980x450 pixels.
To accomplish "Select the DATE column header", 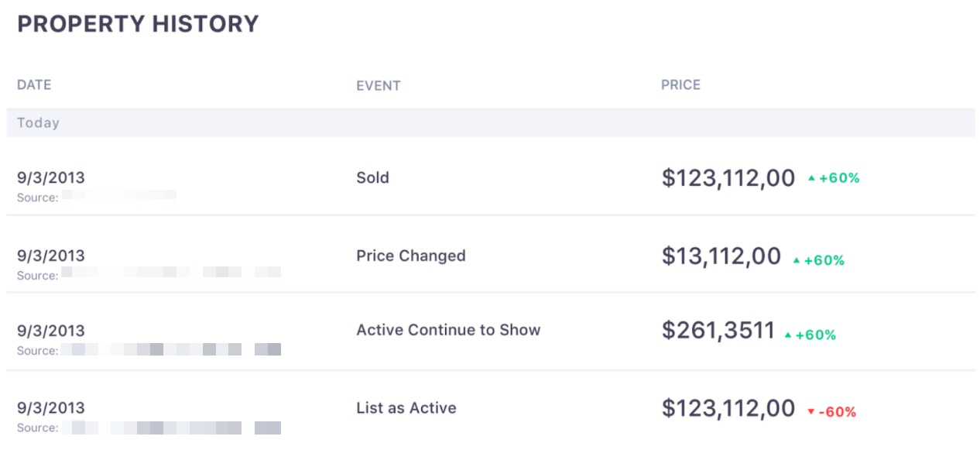I will click(x=34, y=85).
